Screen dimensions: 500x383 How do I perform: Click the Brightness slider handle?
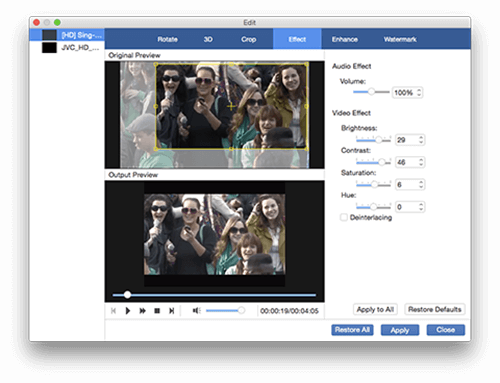tap(379, 140)
